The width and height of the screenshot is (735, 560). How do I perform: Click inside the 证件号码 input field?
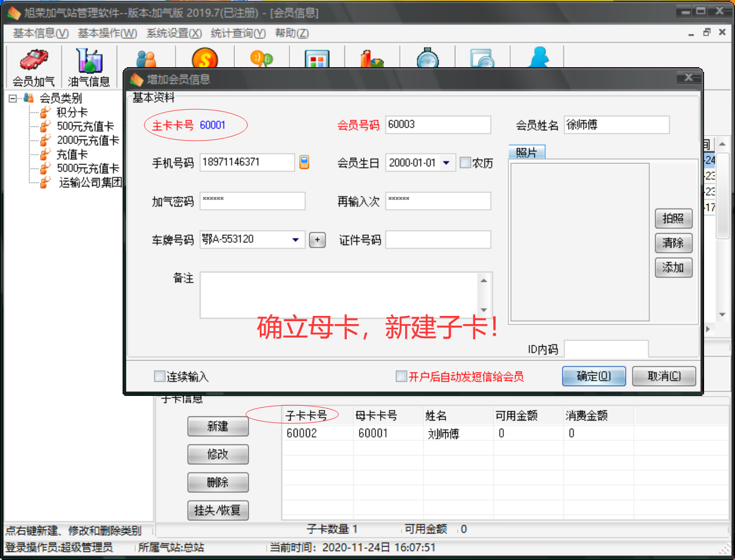coord(437,239)
